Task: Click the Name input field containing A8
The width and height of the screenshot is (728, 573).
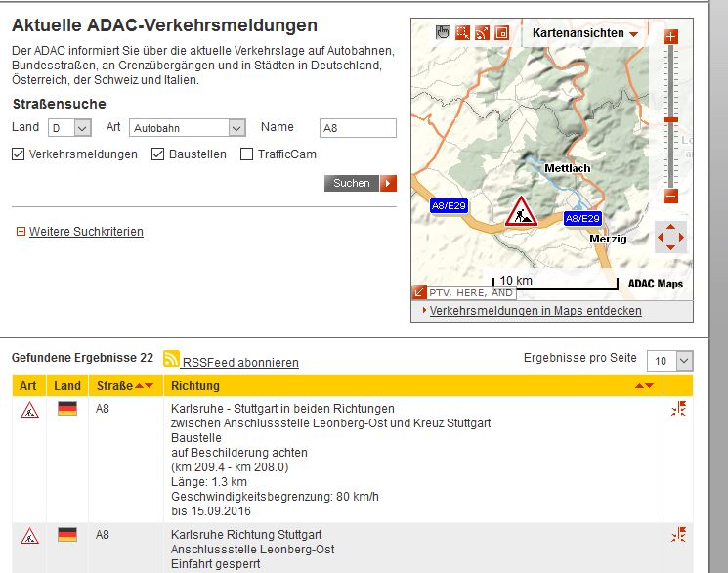Action: [358, 128]
